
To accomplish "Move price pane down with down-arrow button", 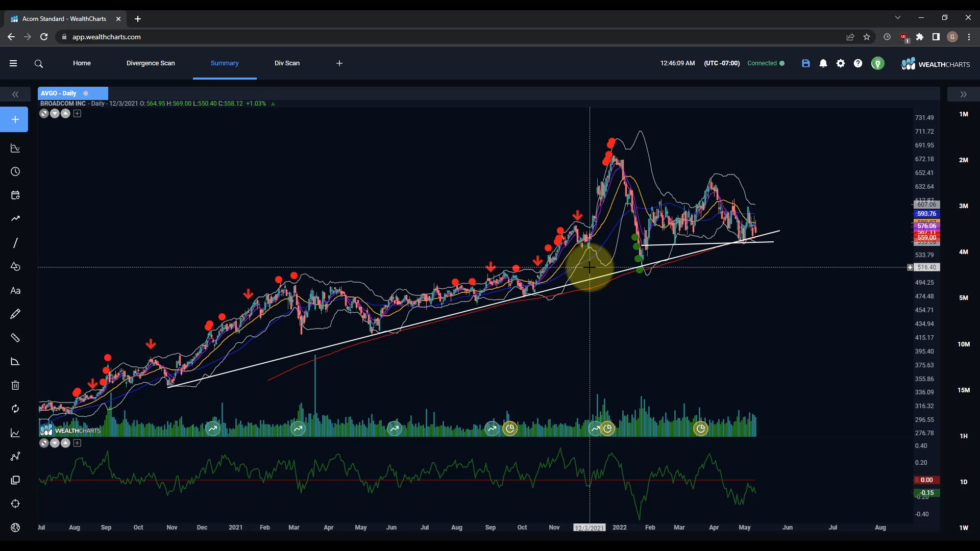I will [x=55, y=113].
